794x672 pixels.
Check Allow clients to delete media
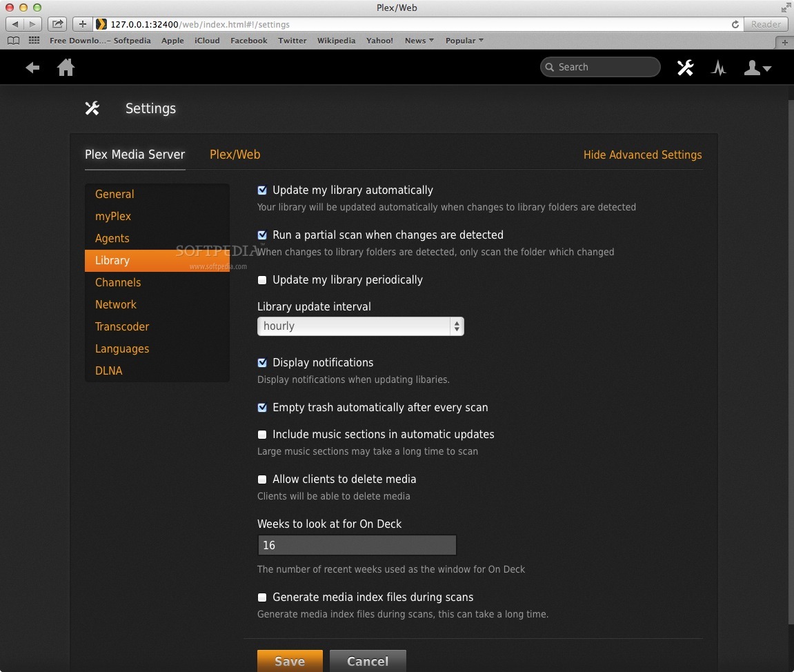pyautogui.click(x=262, y=479)
